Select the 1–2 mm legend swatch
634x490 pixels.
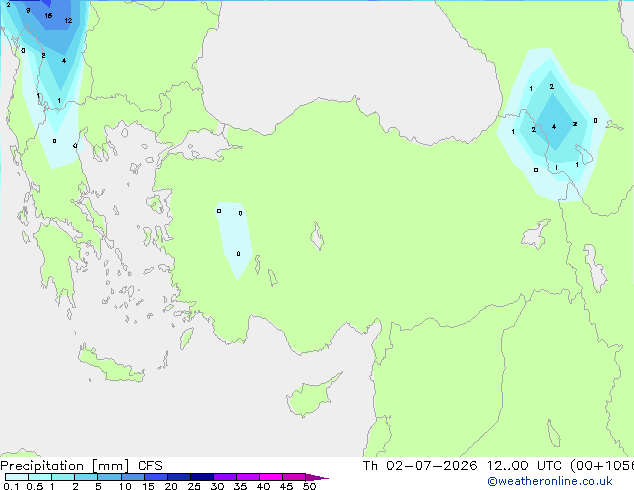point(63,477)
